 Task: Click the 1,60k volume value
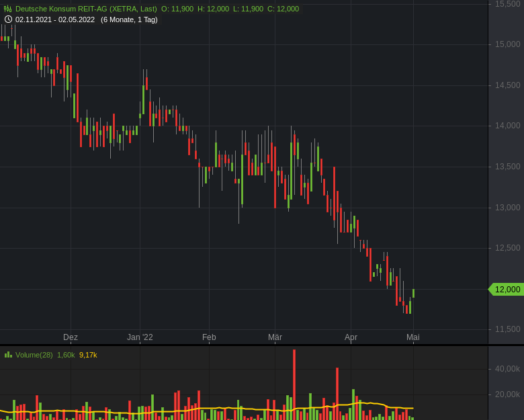(66, 355)
